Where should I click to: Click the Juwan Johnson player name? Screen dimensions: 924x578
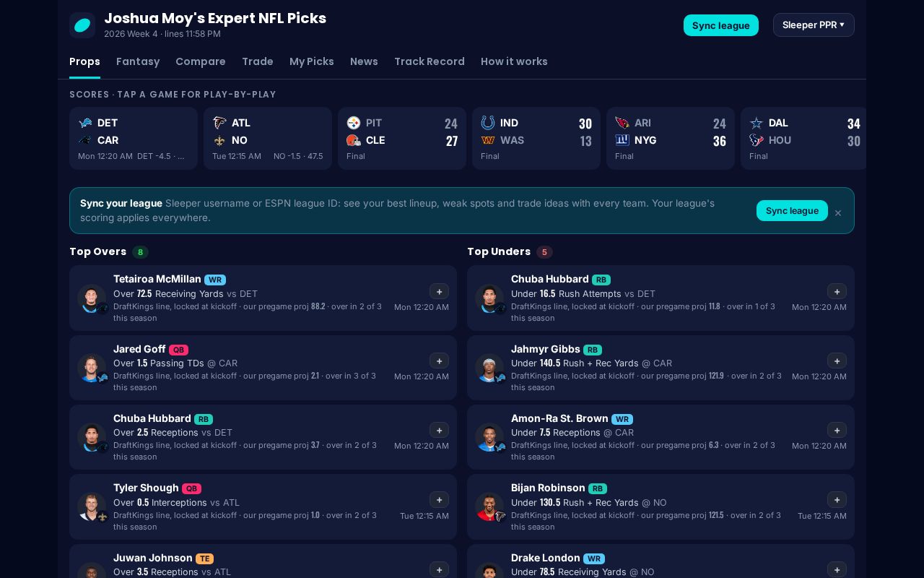[x=153, y=557]
